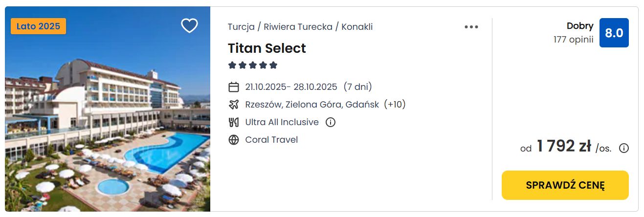Add Titan Select to favorites with heart icon
Image resolution: width=644 pixels, height=217 pixels.
point(189,25)
